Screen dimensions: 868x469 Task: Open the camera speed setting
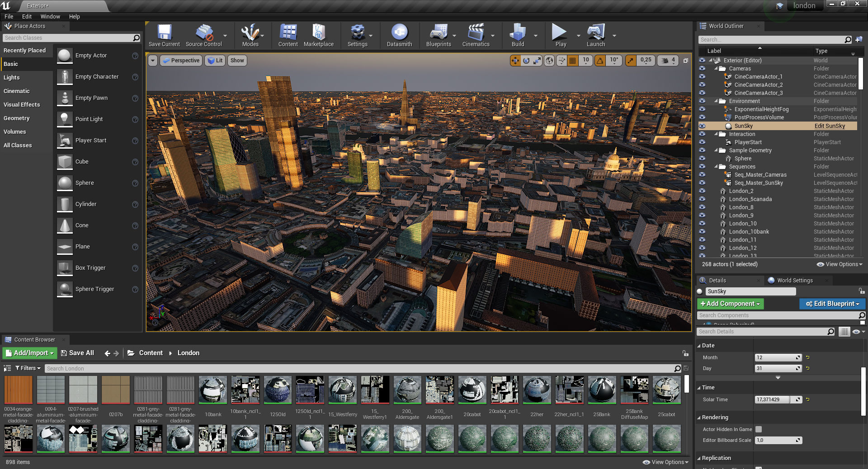[x=668, y=61]
